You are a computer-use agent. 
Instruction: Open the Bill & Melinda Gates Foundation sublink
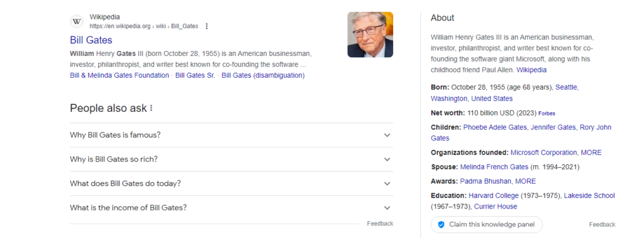tap(119, 75)
